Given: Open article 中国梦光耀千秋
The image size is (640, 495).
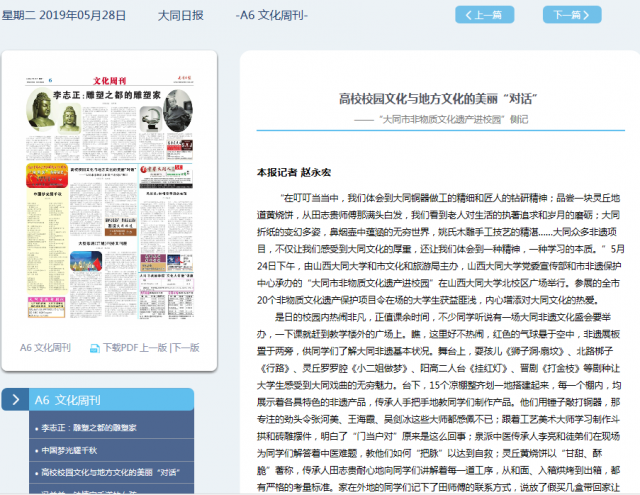Looking at the screenshot, I should pyautogui.click(x=69, y=450).
